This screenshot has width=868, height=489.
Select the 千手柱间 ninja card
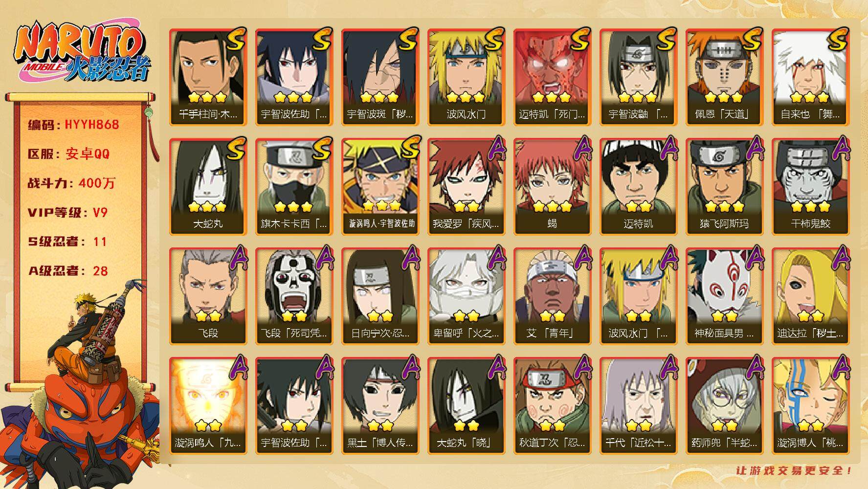coord(208,77)
